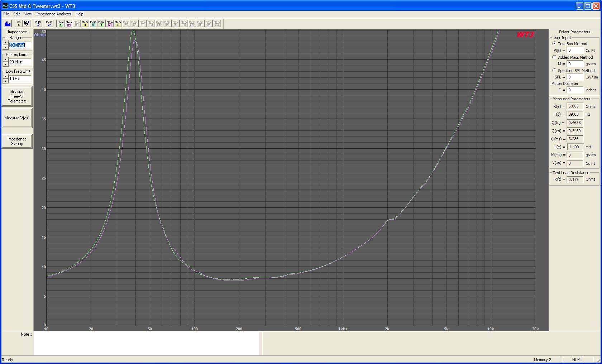Show Mem 5 cyan trace
Screen dimensions: 602x364
pos(93,24)
